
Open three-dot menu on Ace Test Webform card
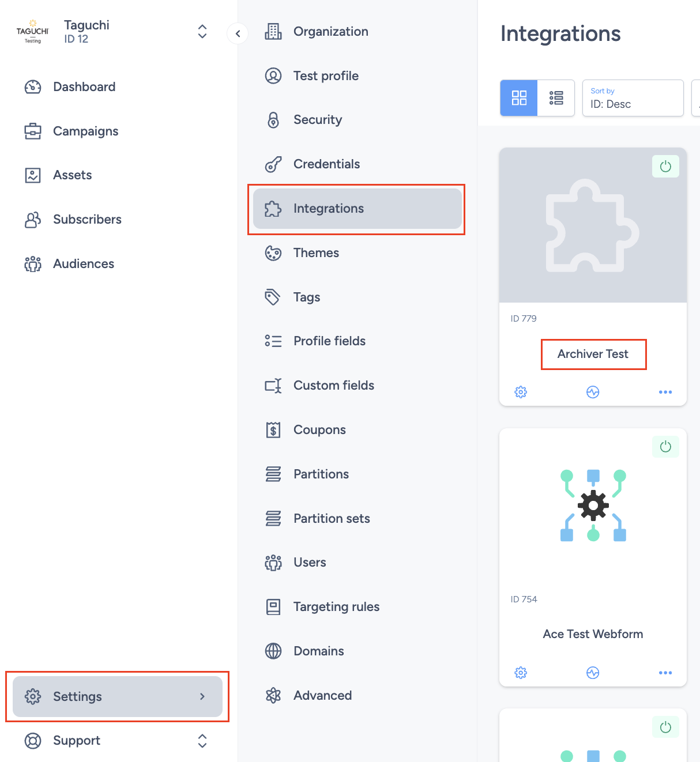[665, 673]
